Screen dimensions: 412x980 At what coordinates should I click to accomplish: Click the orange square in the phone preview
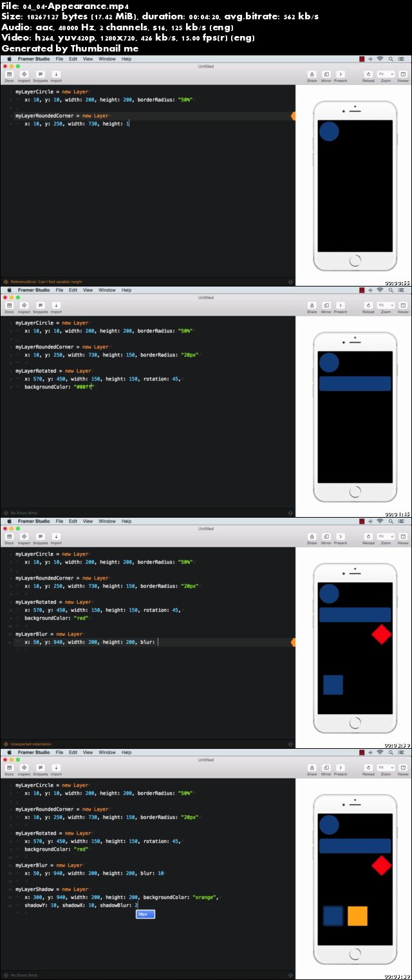click(357, 916)
